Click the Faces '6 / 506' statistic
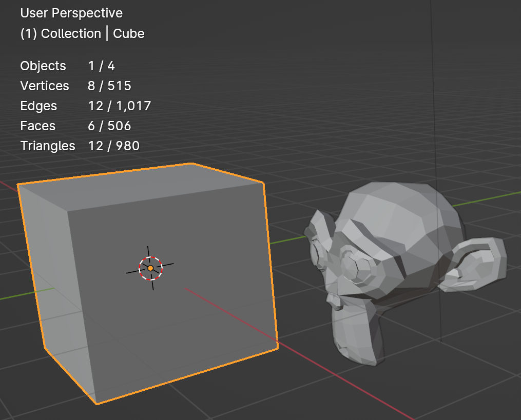 tap(109, 126)
